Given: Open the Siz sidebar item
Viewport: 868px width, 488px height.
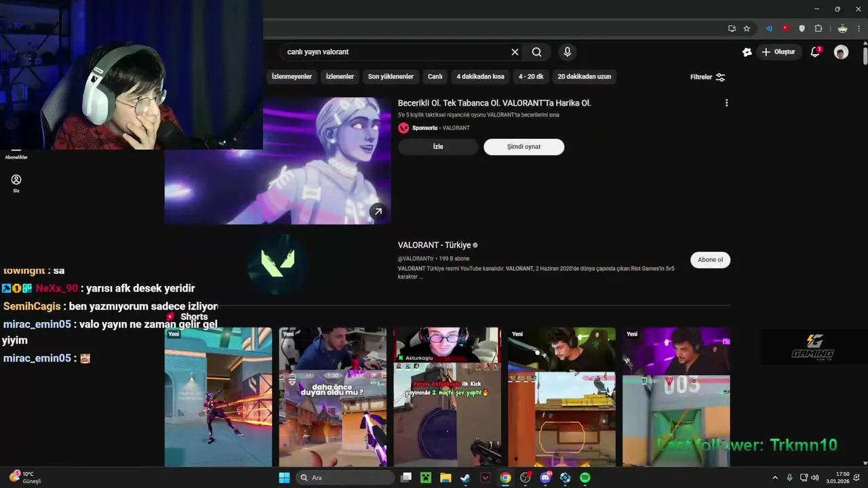Looking at the screenshot, I should [16, 183].
